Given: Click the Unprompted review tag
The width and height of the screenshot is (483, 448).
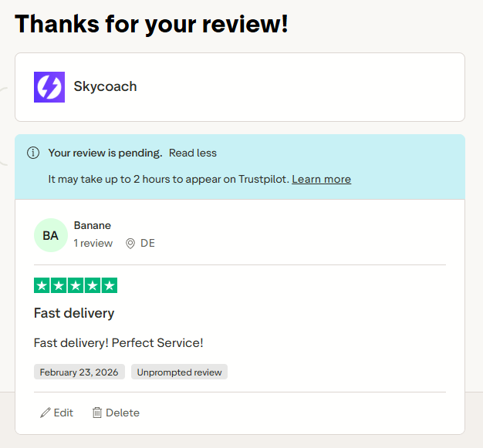Looking at the screenshot, I should (x=179, y=372).
